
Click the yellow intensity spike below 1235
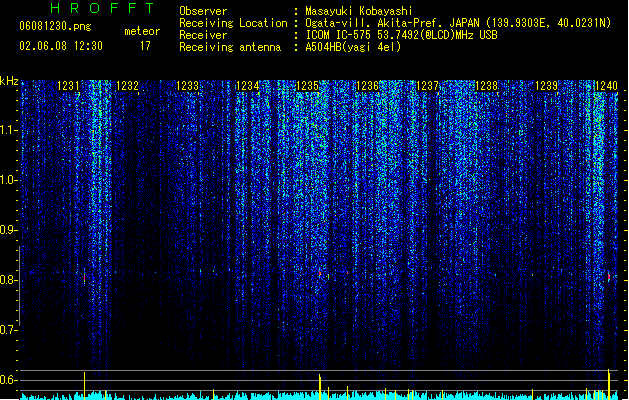[320, 387]
